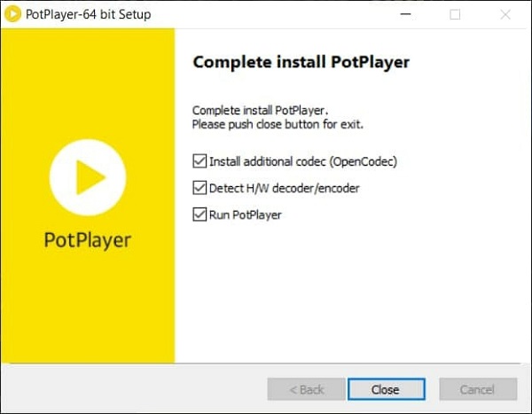The height and width of the screenshot is (414, 532).
Task: Click the 'Complete install PotPlayer' heading
Action: [x=301, y=62]
